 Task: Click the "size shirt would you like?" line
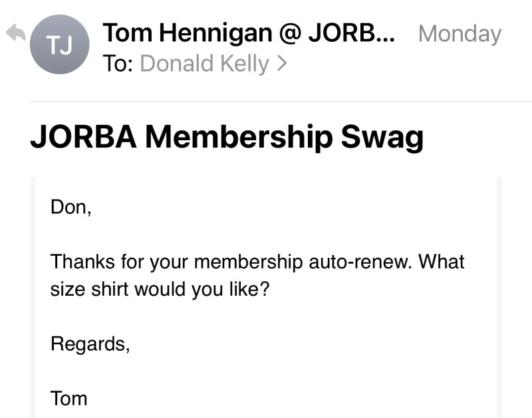point(160,291)
